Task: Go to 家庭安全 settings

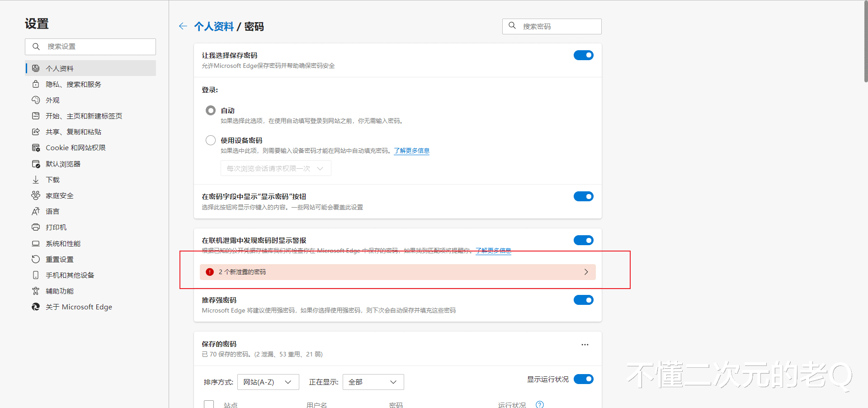Action: [x=90, y=195]
